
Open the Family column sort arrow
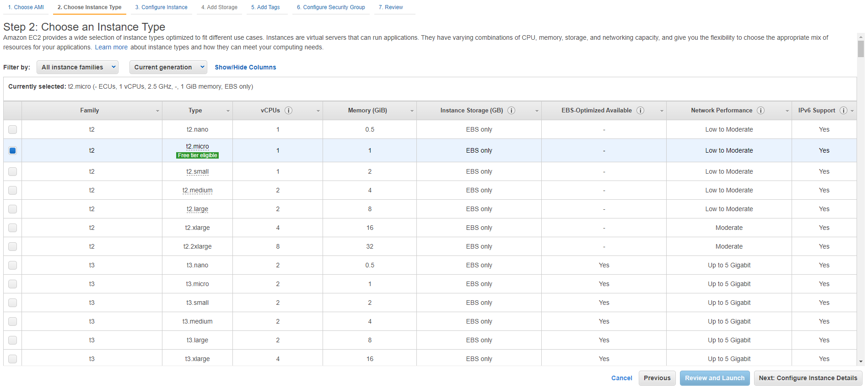(x=157, y=111)
